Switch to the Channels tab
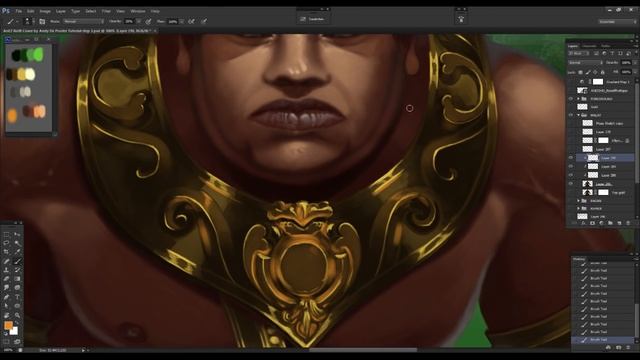 [x=589, y=46]
